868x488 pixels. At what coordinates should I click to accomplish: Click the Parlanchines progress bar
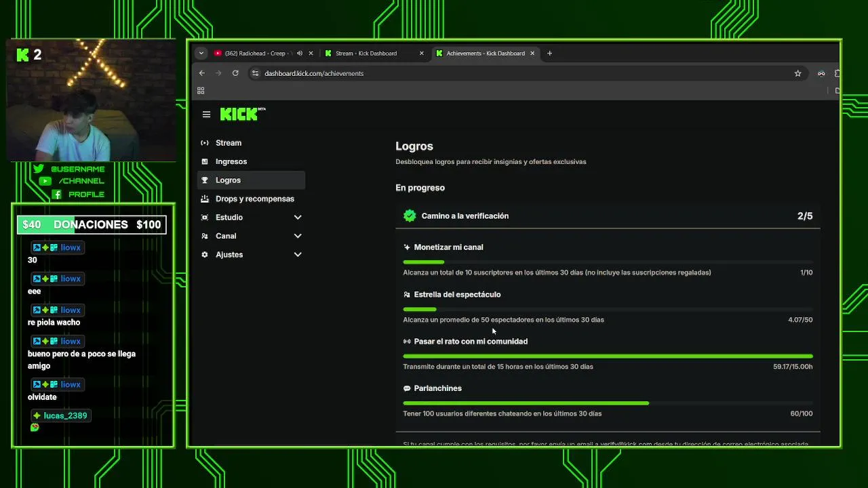pyautogui.click(x=608, y=403)
